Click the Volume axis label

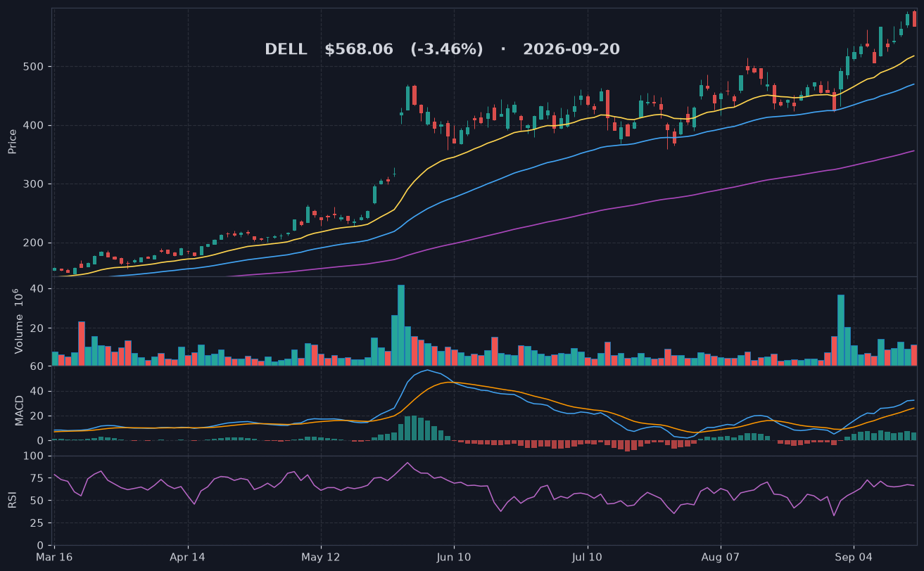[19, 321]
